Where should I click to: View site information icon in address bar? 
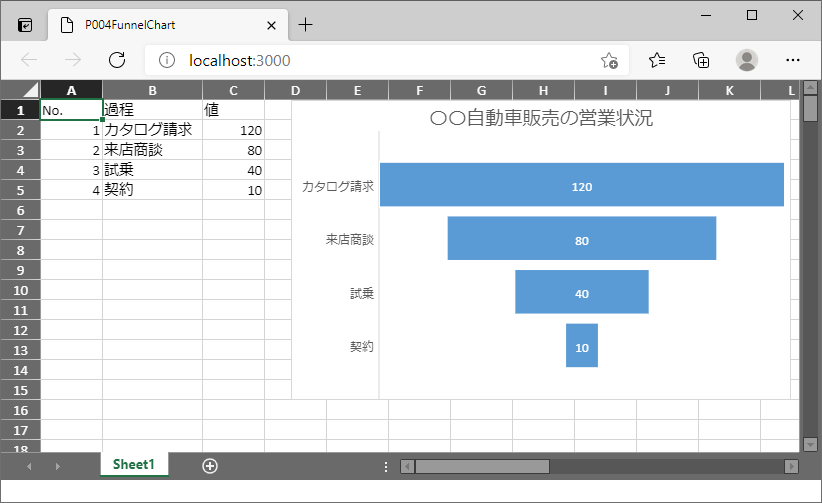click(167, 60)
